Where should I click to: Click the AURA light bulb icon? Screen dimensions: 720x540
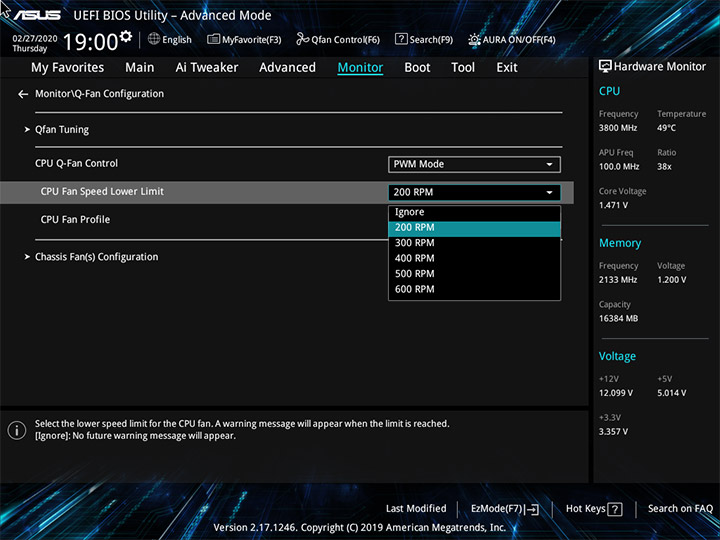coord(474,39)
